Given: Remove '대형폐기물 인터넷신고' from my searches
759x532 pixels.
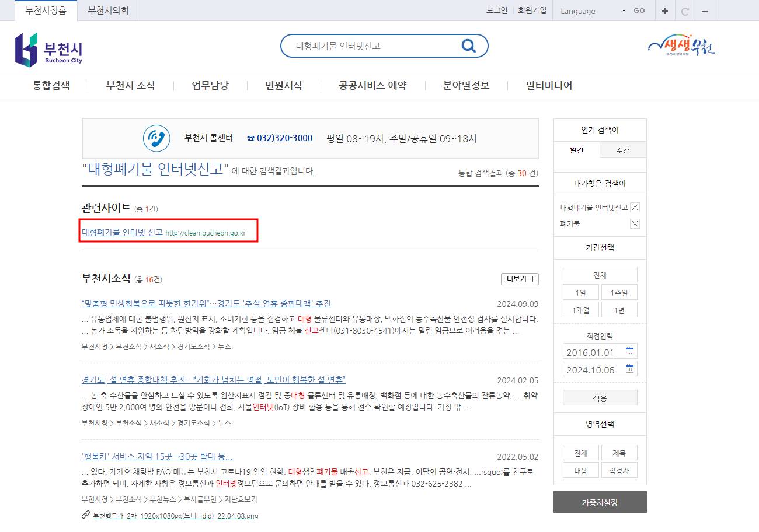Looking at the screenshot, I should coord(635,207).
